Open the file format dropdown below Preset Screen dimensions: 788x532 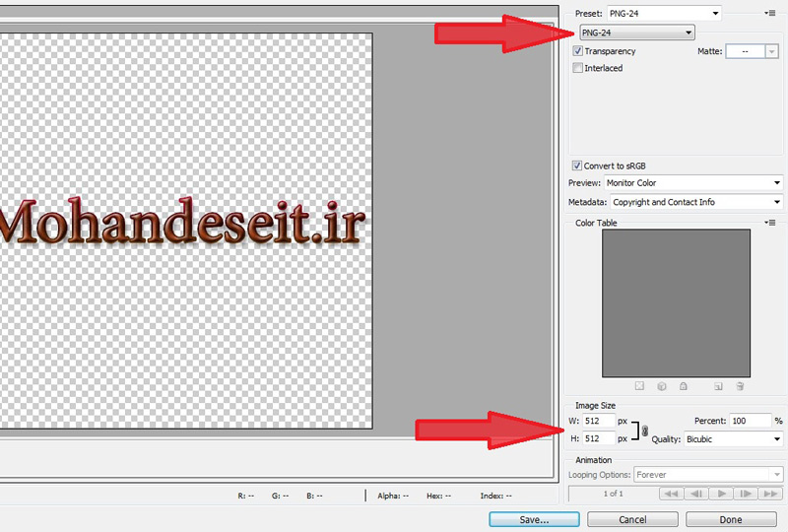point(637,33)
